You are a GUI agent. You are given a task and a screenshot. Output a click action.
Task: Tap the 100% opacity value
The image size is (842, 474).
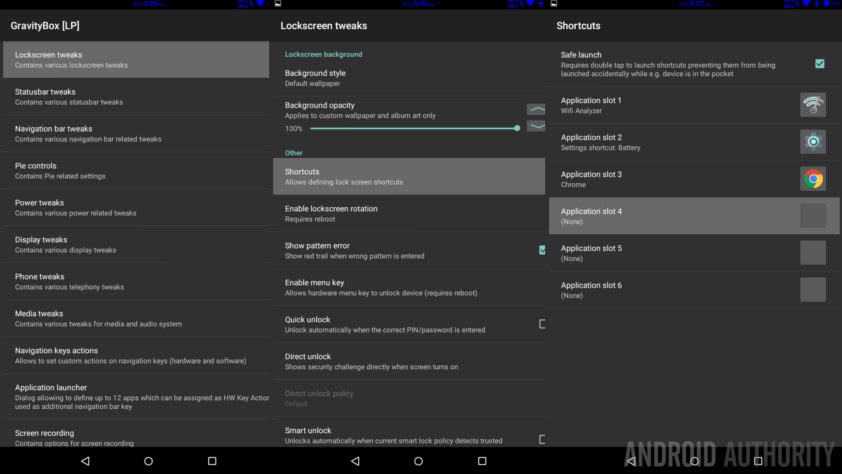click(x=294, y=129)
